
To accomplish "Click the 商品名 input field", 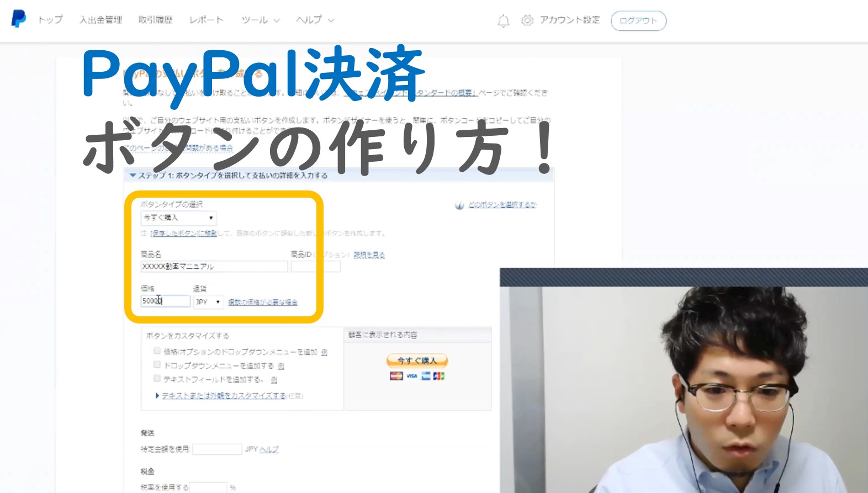I will coord(214,266).
